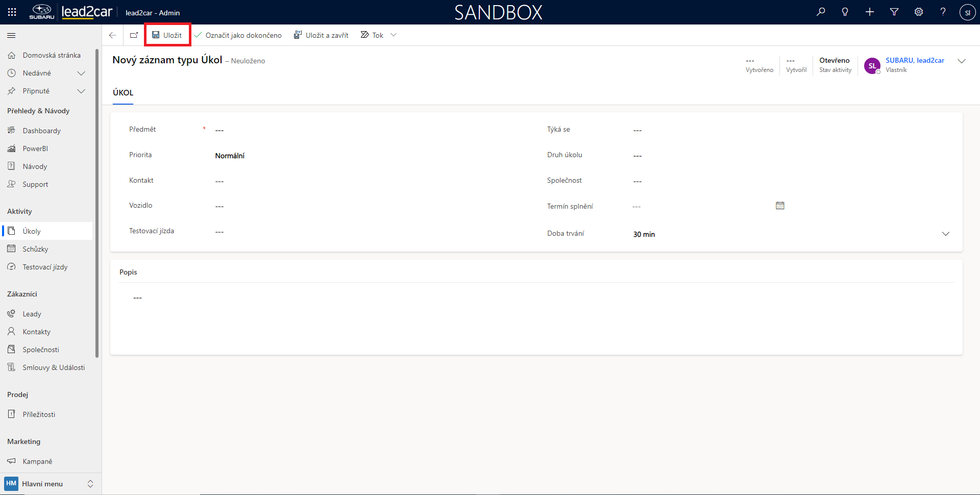Click the open in new window icon
The height and width of the screenshot is (495, 980).
[134, 35]
